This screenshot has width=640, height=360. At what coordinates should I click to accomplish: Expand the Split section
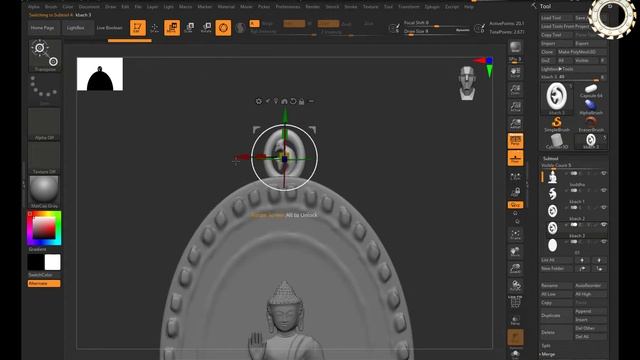tap(546, 346)
